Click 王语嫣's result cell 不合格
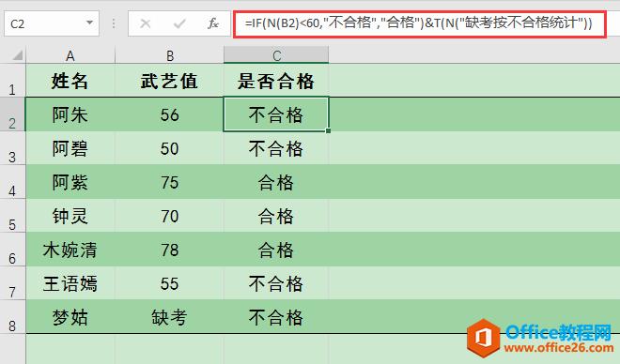This screenshot has height=364, width=620. click(276, 283)
